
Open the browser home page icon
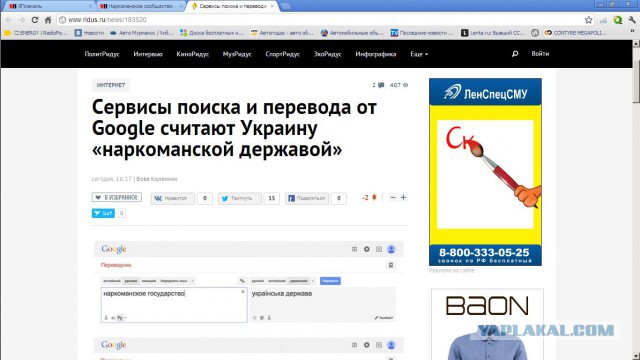coord(48,20)
